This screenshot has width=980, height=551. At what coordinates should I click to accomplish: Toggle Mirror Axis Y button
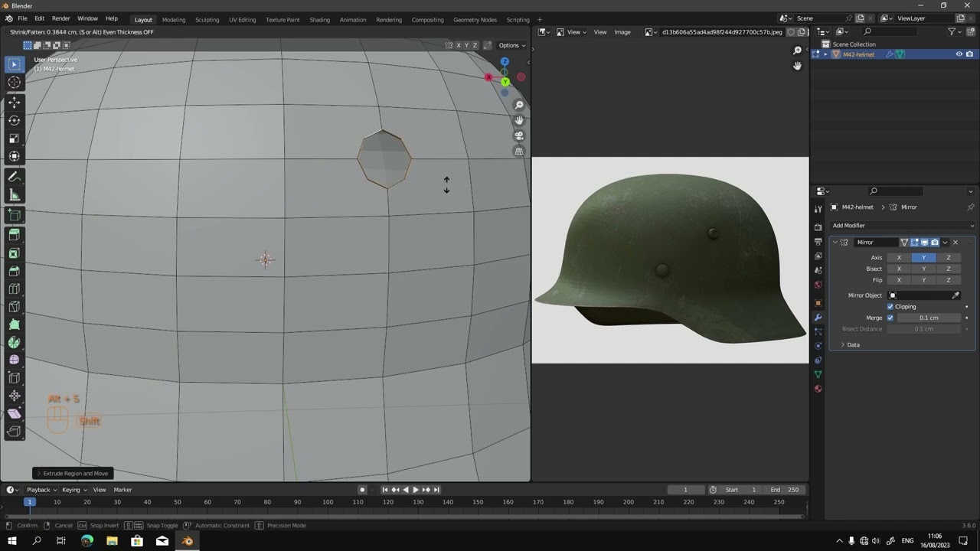click(923, 258)
